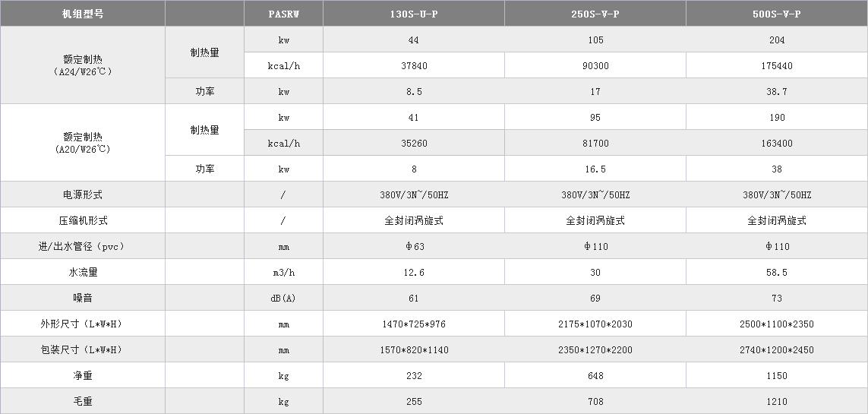Click the 130S-U-P model column header
This screenshot has height=414, width=868.
pyautogui.click(x=414, y=14)
